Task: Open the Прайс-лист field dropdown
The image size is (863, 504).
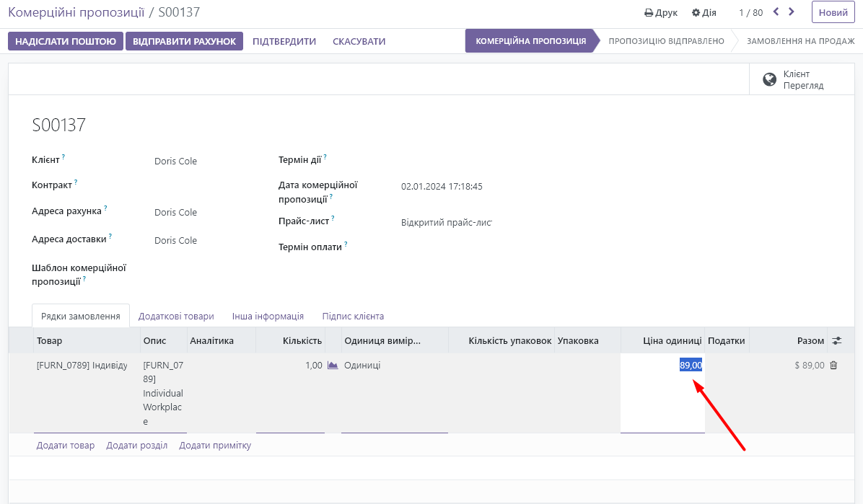Action: [x=446, y=222]
